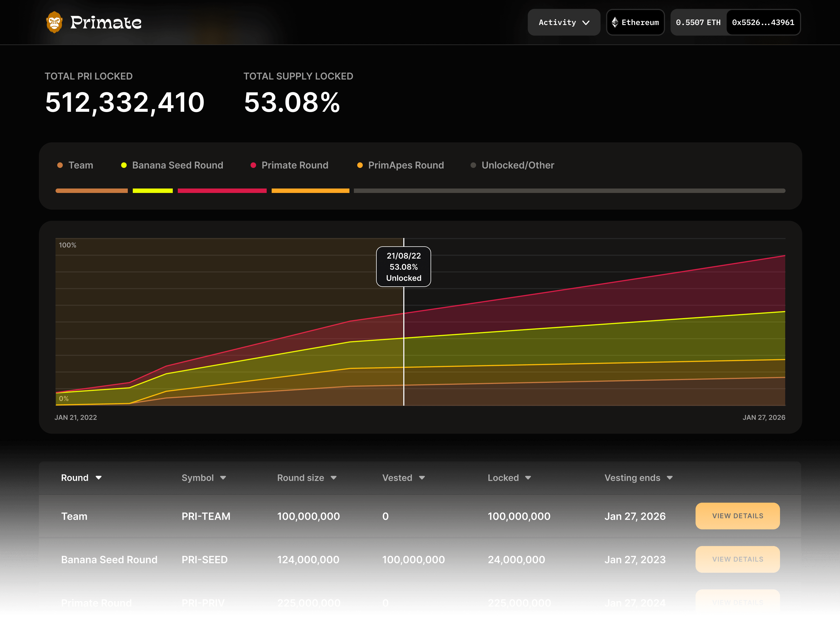
Task: Click the Banana Seed Round legend dot
Action: 124,165
